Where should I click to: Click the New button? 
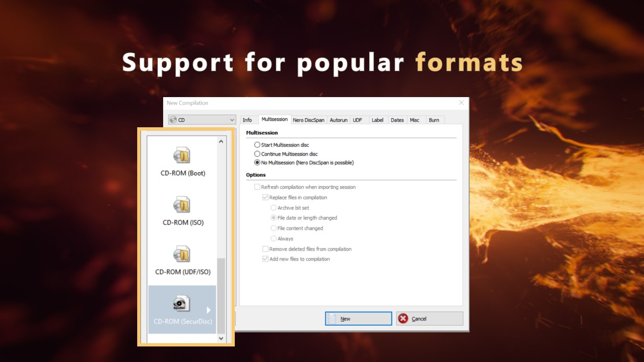click(358, 318)
